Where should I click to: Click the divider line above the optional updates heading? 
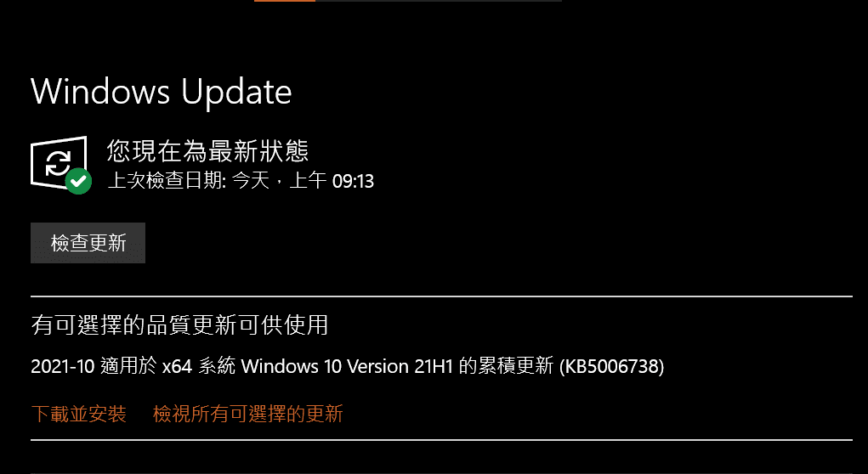point(442,296)
